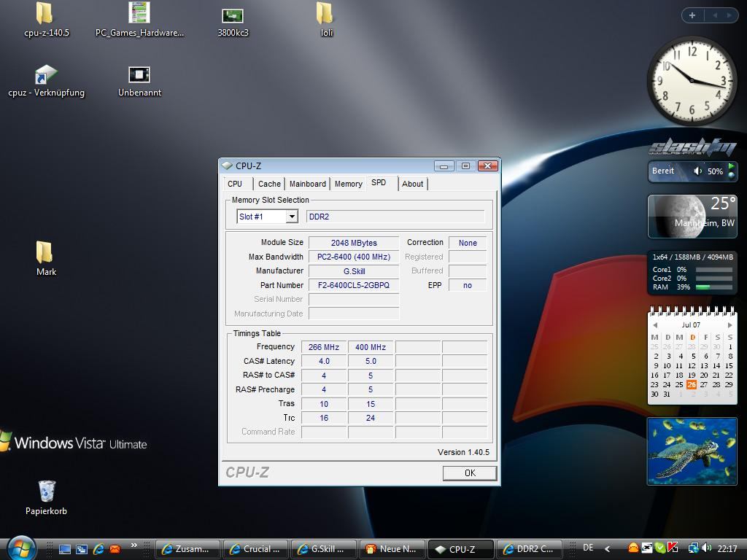Select day 26 in calendar gadget
Viewport: 747px width, 560px height.
(x=692, y=385)
